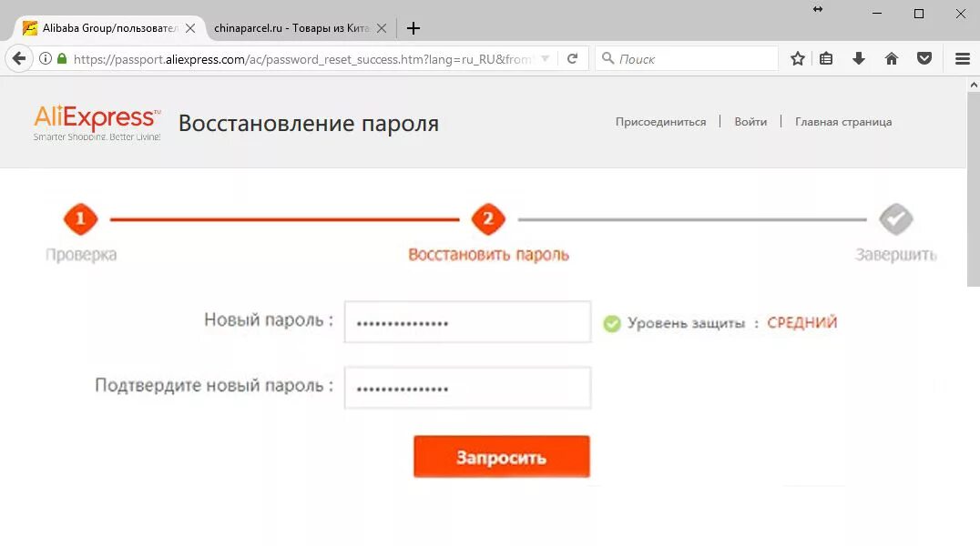Maximize the browser window
This screenshot has width=980, height=546.
click(x=919, y=13)
